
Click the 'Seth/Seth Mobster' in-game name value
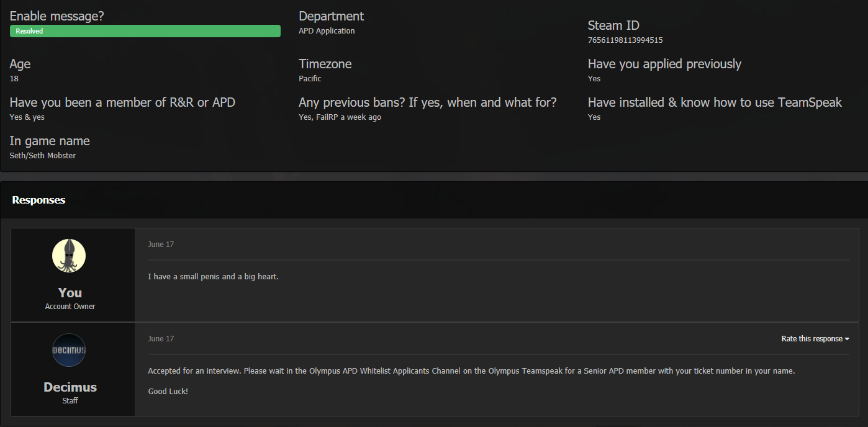43,156
